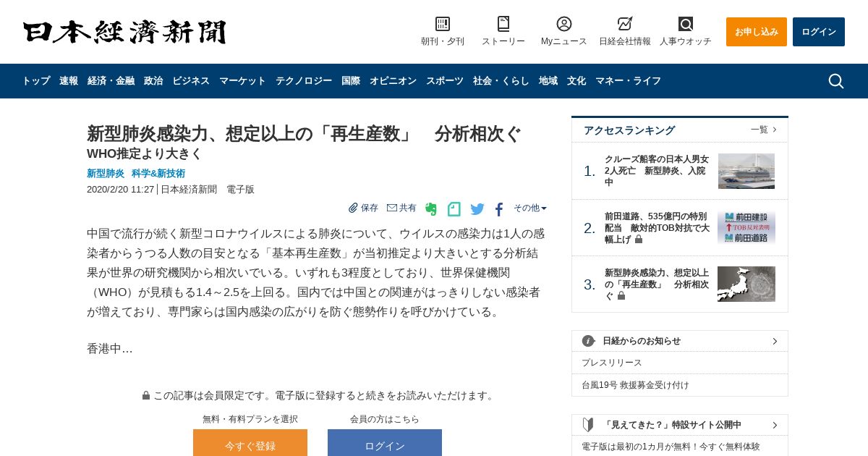Click the orange お申し込み button
868x456 pixels.
757,32
